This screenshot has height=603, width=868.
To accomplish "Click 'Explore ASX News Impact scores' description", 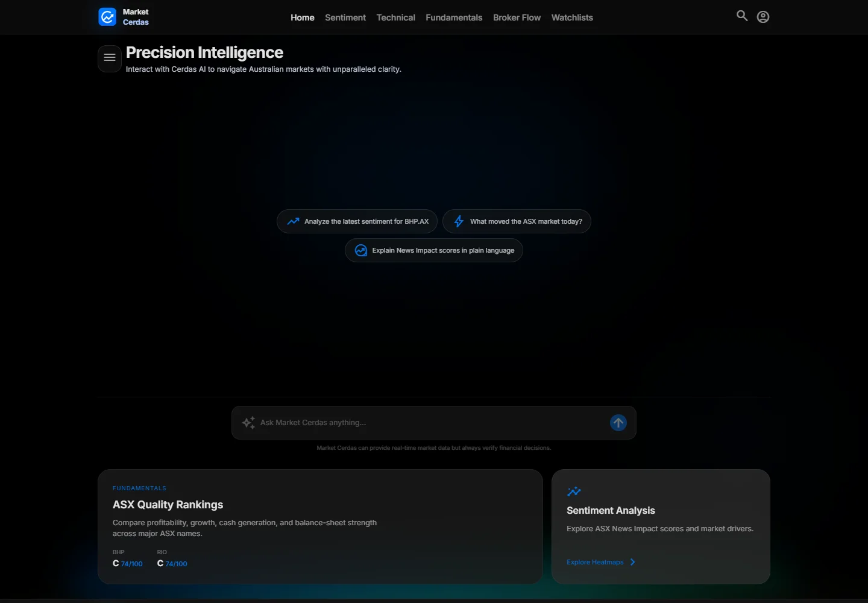I will coord(660,529).
